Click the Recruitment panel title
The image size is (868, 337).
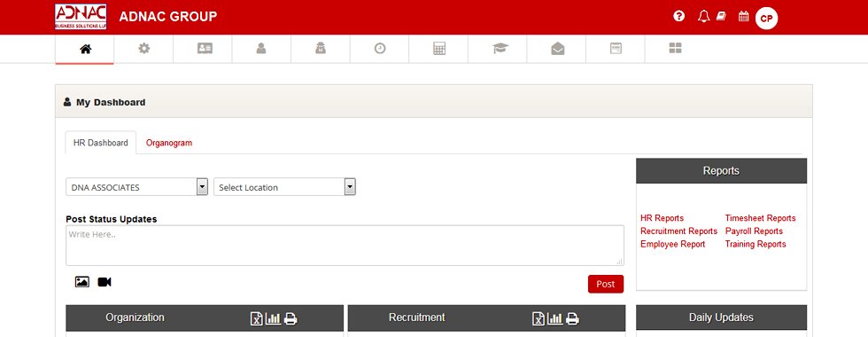417,317
